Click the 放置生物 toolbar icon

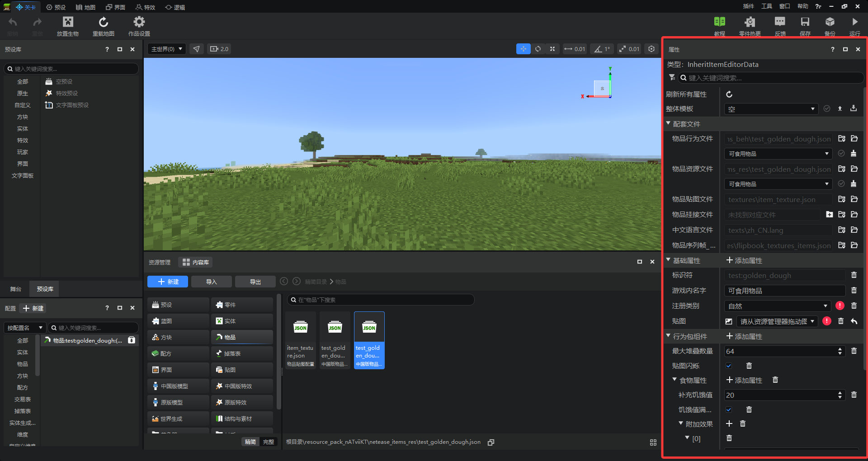pyautogui.click(x=68, y=22)
